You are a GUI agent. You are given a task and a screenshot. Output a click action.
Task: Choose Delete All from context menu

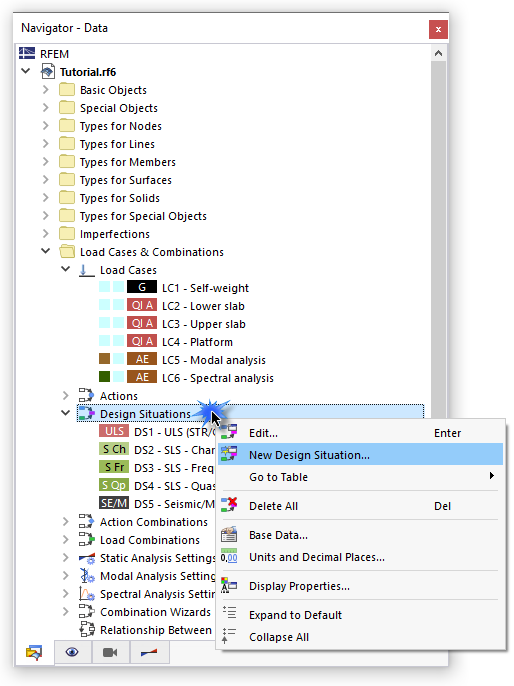[360, 506]
